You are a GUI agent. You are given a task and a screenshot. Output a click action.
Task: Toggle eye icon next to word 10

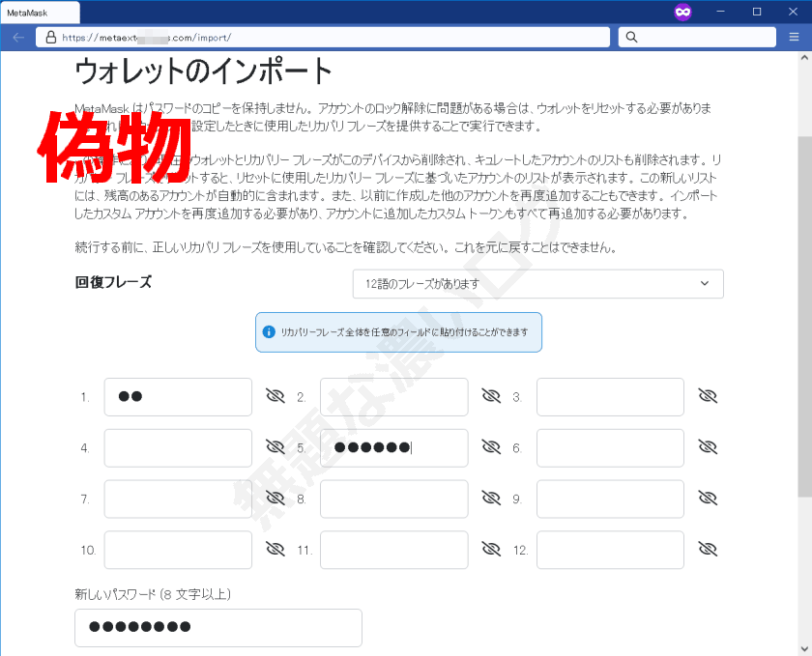275,549
